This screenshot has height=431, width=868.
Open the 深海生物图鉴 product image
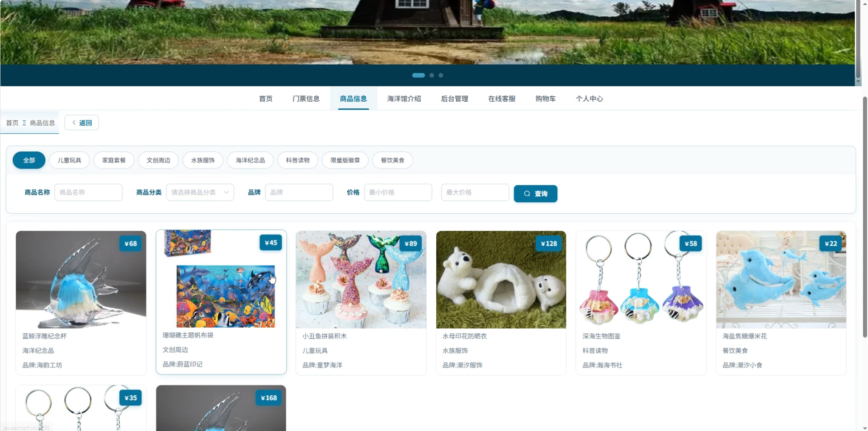point(641,280)
